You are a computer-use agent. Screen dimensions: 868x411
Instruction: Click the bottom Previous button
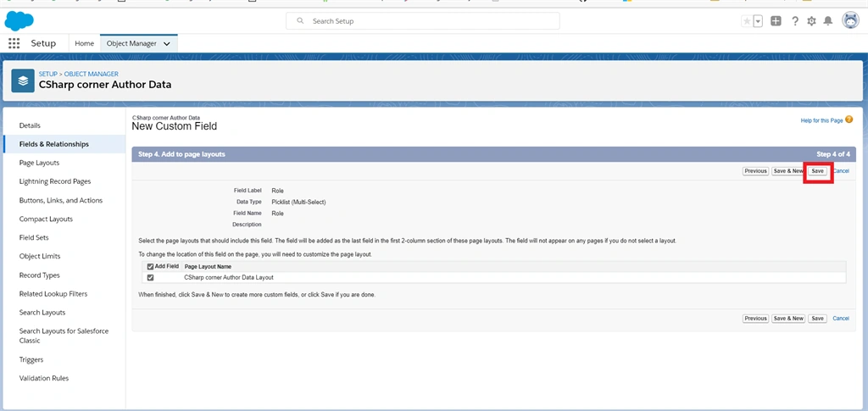click(x=755, y=318)
